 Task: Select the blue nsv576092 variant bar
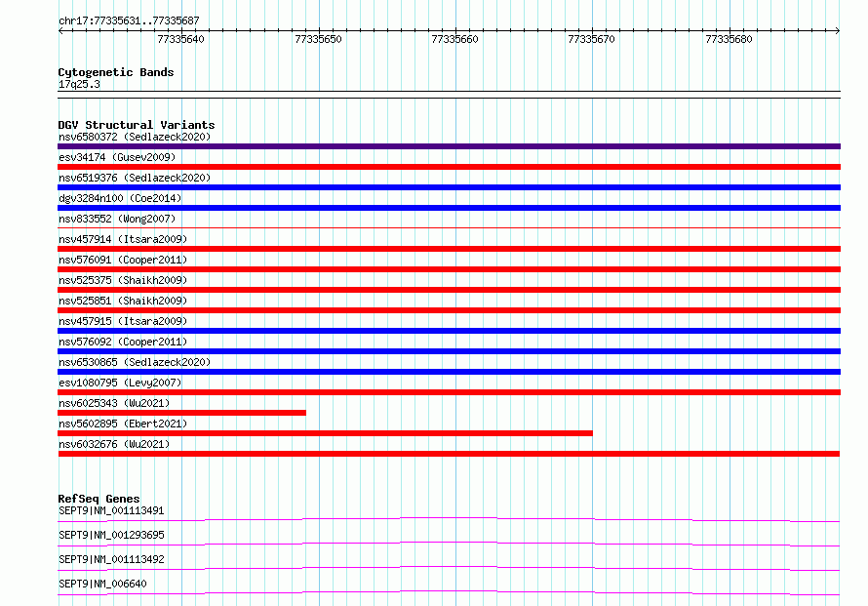[449, 351]
